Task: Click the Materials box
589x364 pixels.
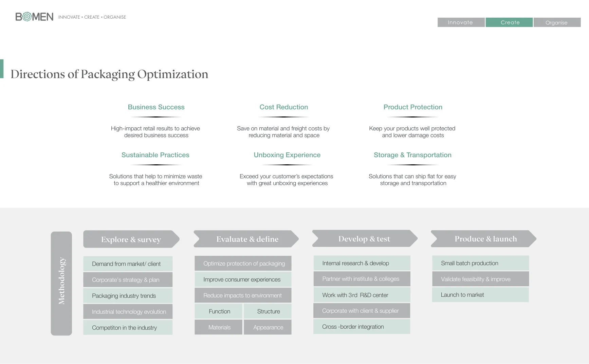Action: coord(219,327)
